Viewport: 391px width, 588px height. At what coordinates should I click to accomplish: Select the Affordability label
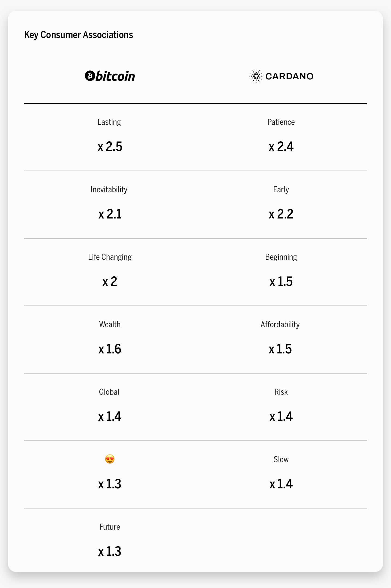[x=280, y=325]
